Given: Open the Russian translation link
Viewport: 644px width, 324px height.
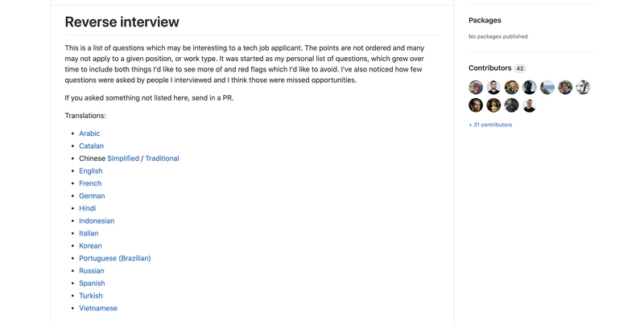Looking at the screenshot, I should (92, 271).
